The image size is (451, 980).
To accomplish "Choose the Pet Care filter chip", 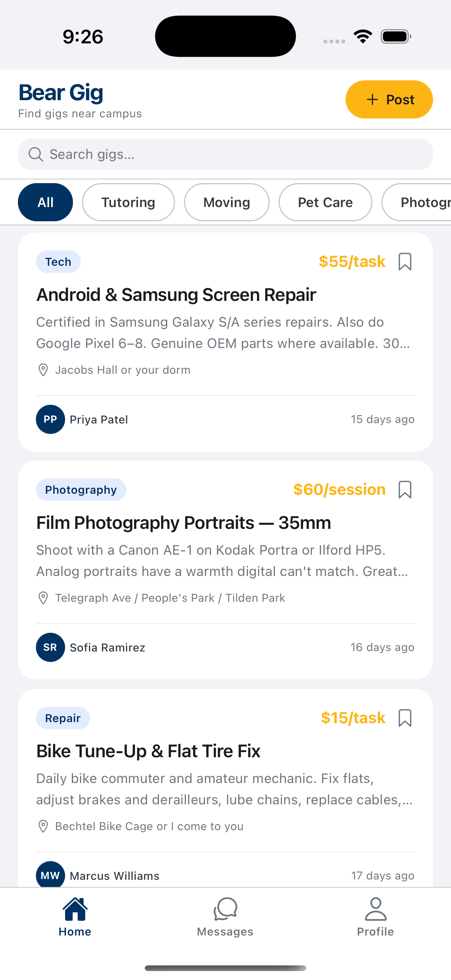I will tap(325, 203).
